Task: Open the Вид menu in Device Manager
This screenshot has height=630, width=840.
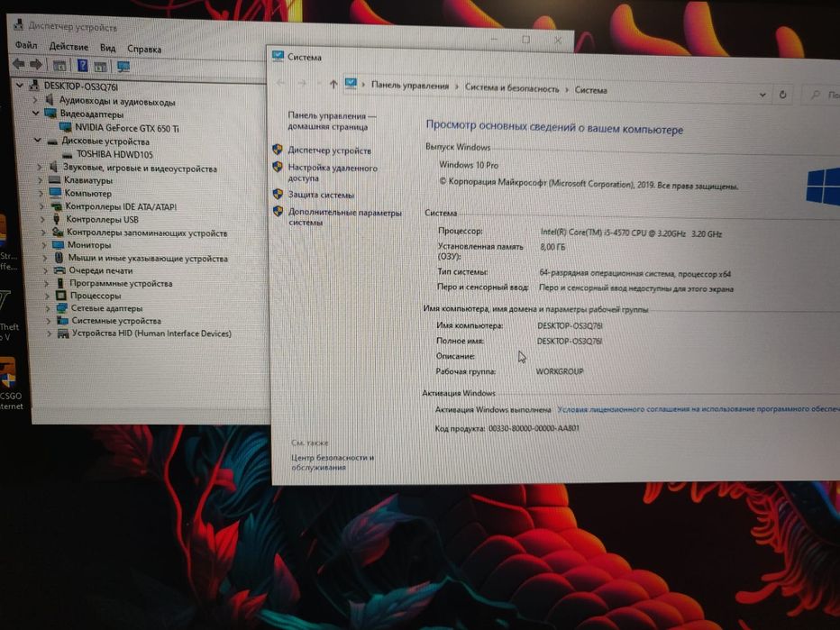Action: tap(107, 48)
